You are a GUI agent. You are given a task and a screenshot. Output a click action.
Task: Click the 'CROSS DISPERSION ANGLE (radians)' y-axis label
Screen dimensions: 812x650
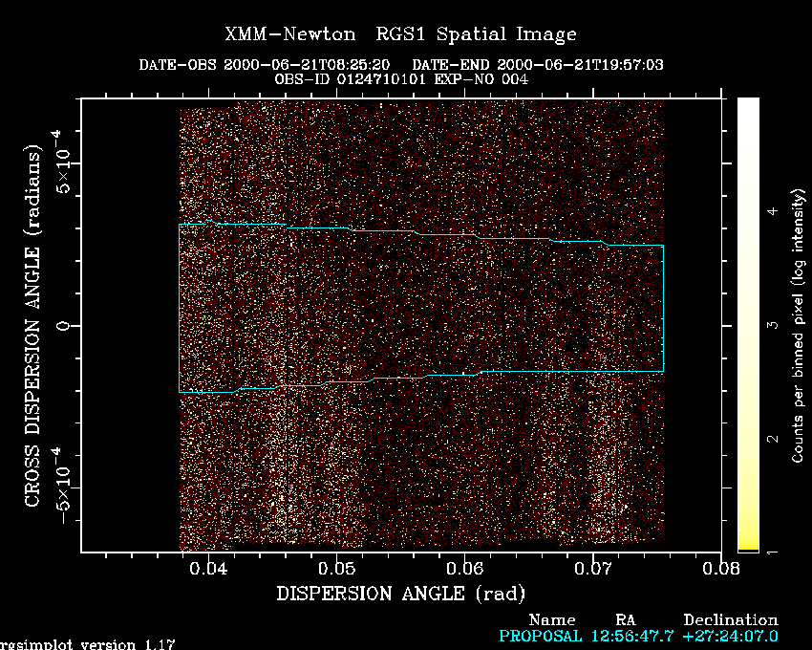(x=32, y=326)
